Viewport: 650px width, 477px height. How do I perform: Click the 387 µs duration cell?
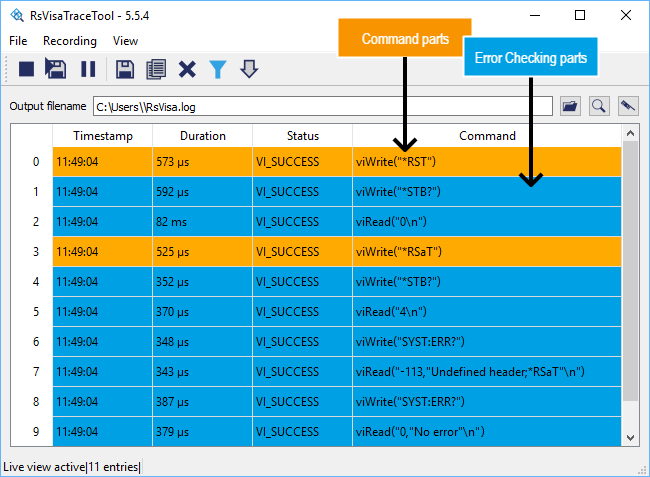tap(203, 402)
